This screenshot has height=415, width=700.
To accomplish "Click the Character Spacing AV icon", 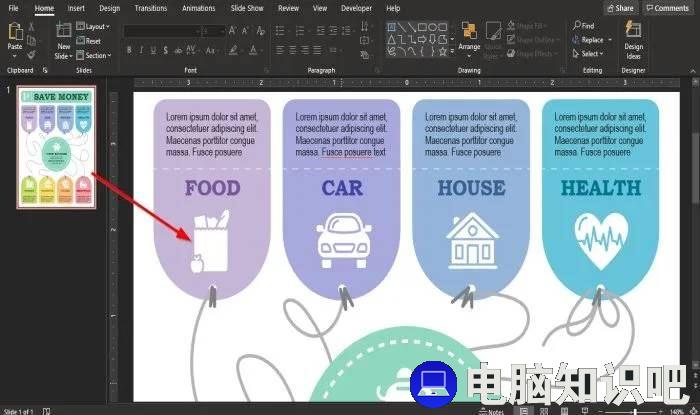I will point(191,50).
